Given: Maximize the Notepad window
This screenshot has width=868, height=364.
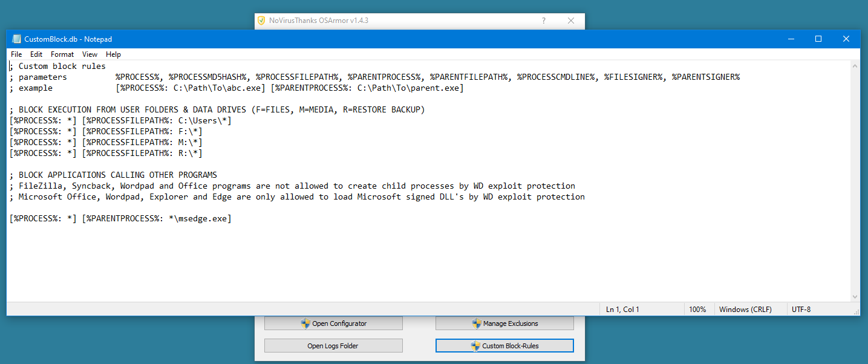Looking at the screenshot, I should (818, 39).
